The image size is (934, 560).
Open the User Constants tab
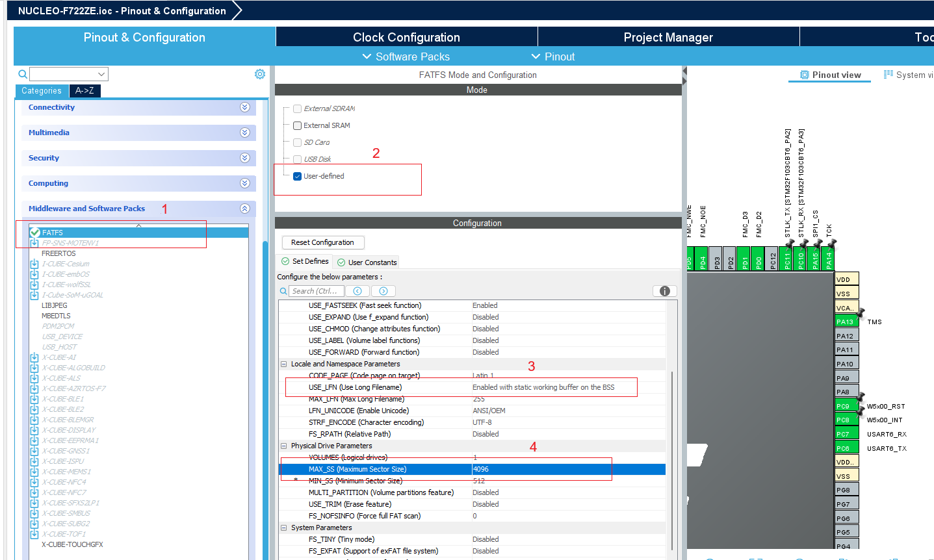pos(367,262)
